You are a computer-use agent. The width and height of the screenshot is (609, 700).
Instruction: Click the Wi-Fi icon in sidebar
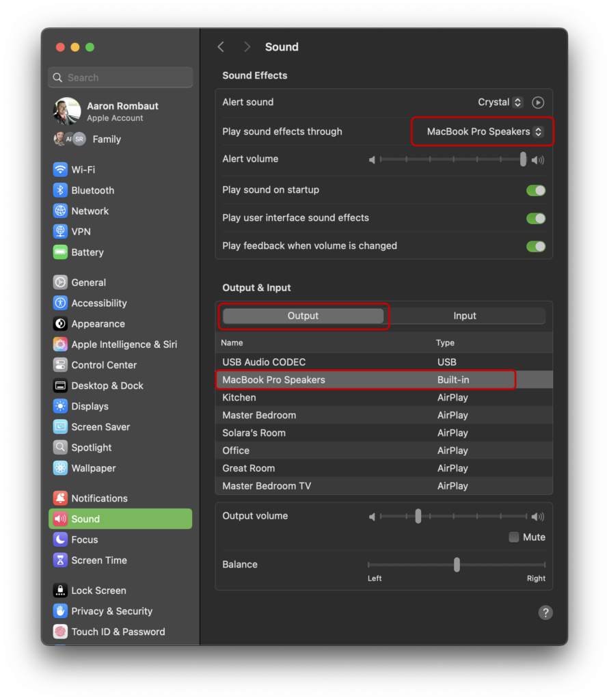(x=60, y=170)
